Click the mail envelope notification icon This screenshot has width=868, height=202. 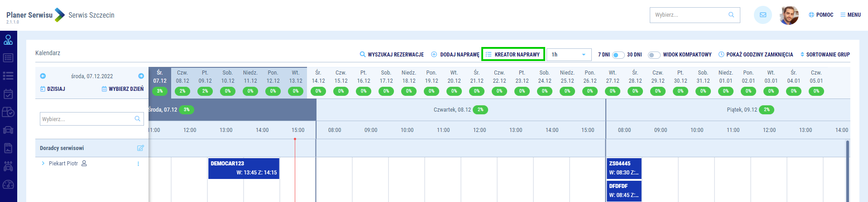[x=762, y=15]
